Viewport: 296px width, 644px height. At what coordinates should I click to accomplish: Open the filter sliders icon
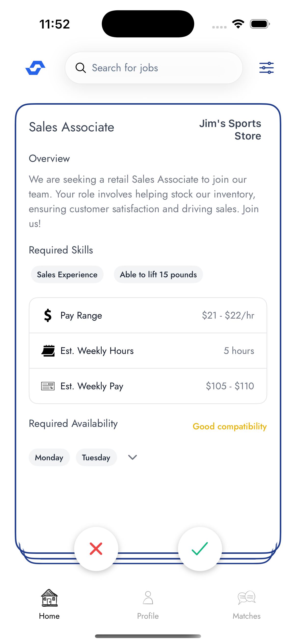coord(266,68)
